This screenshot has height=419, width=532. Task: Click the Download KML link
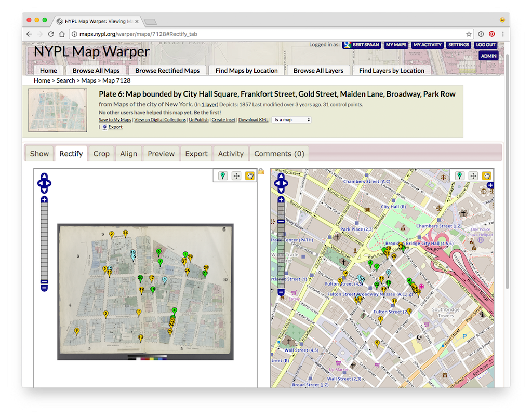253,119
